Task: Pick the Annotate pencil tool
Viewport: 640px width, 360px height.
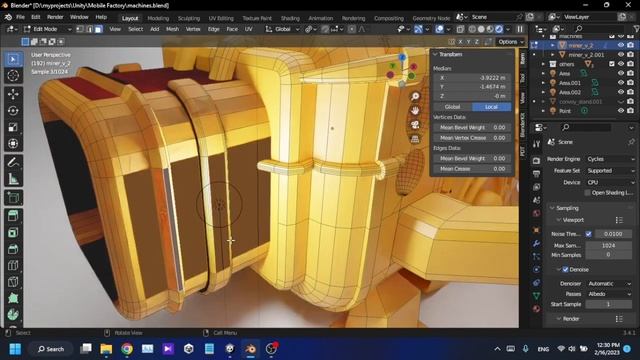Action: 13,162
